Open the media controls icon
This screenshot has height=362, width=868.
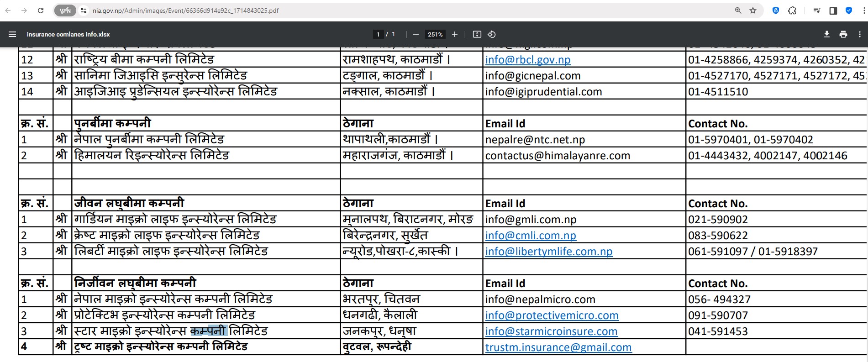pyautogui.click(x=817, y=10)
